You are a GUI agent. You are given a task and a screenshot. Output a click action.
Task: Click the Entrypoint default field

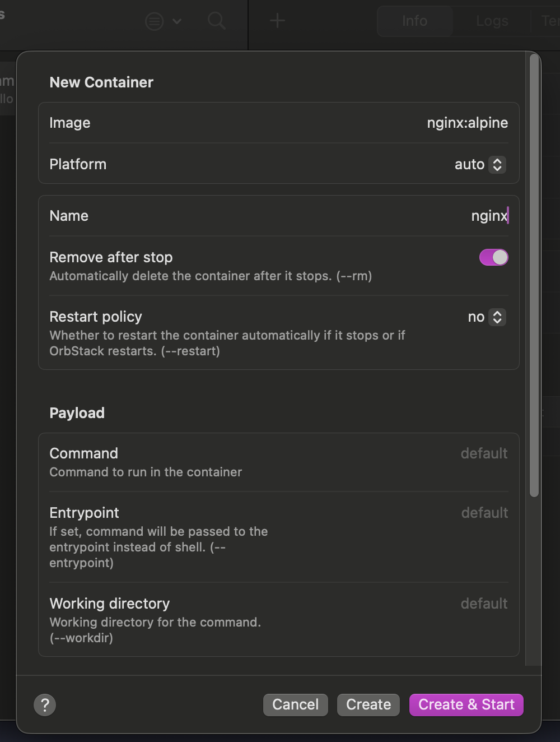[484, 513]
